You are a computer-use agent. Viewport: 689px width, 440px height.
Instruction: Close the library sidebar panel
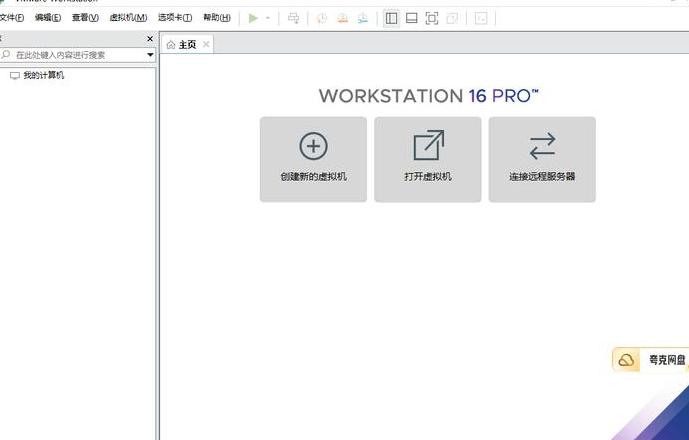(x=150, y=39)
